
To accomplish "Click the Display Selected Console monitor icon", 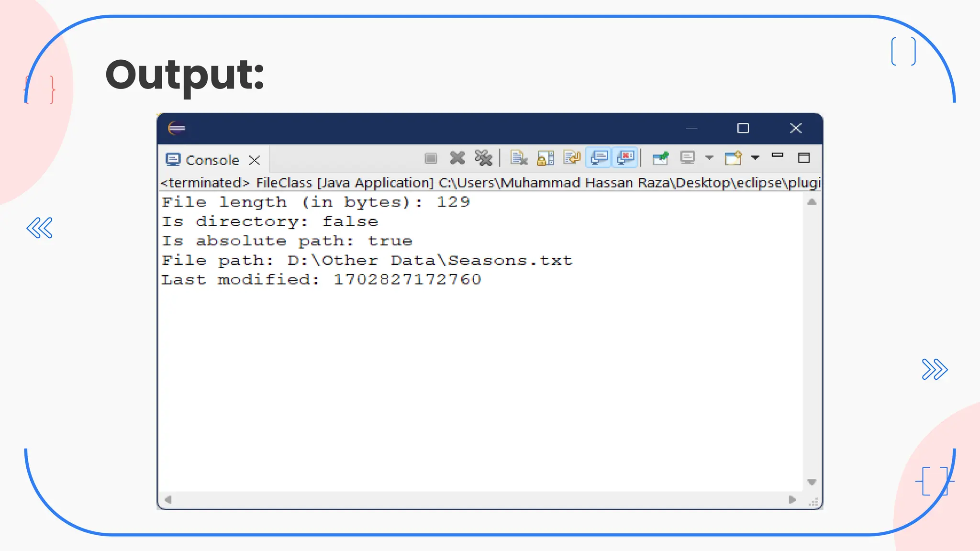I will (688, 158).
